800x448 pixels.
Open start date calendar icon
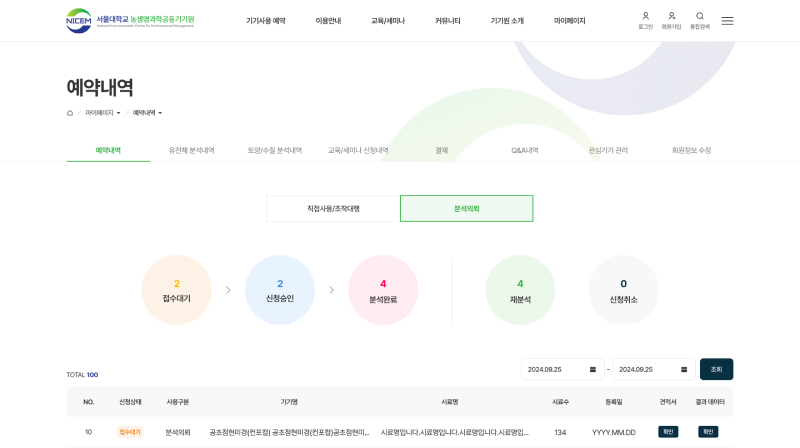(592, 369)
